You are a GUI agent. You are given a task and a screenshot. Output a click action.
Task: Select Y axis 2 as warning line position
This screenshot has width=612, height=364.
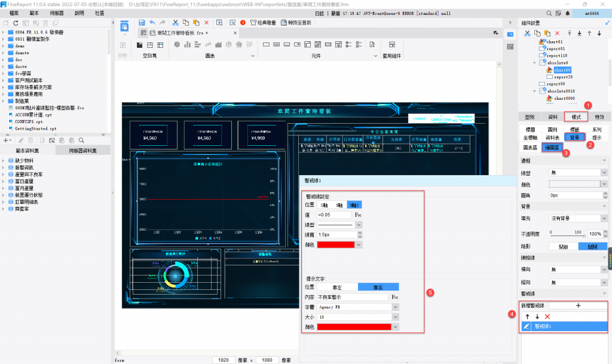tap(354, 205)
